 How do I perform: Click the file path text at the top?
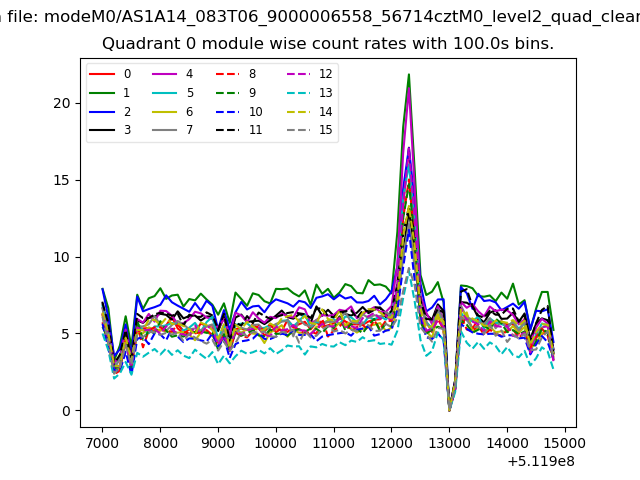(x=320, y=16)
